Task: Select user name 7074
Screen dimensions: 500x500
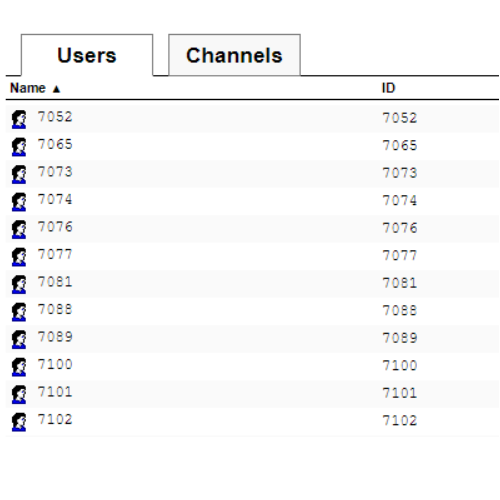Action: click(x=55, y=199)
